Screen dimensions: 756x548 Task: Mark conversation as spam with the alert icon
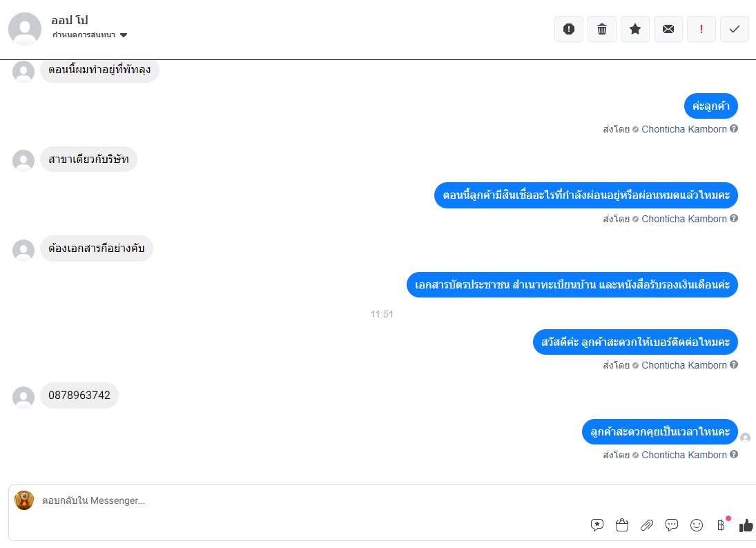[x=569, y=29]
